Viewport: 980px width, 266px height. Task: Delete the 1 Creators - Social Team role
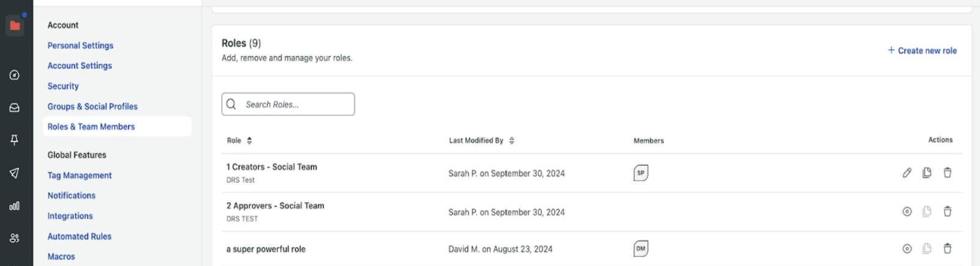(947, 173)
